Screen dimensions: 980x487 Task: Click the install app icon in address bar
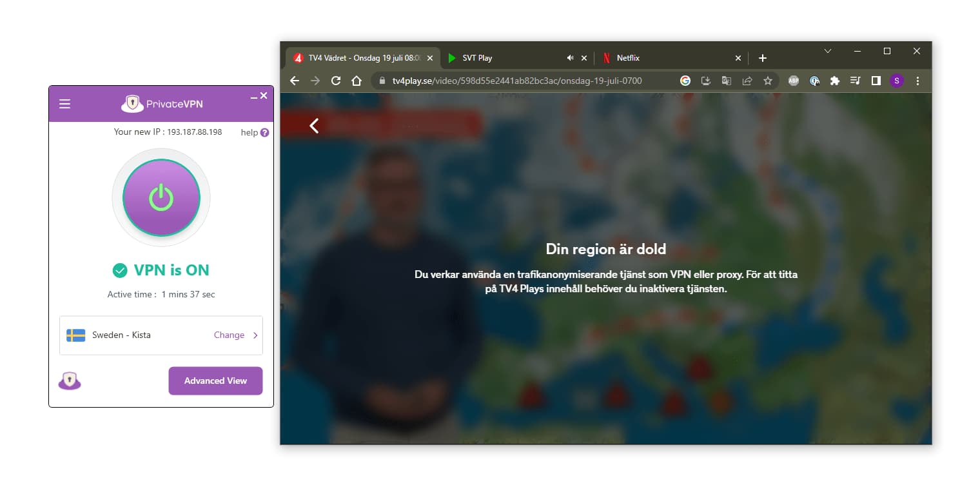tap(706, 81)
